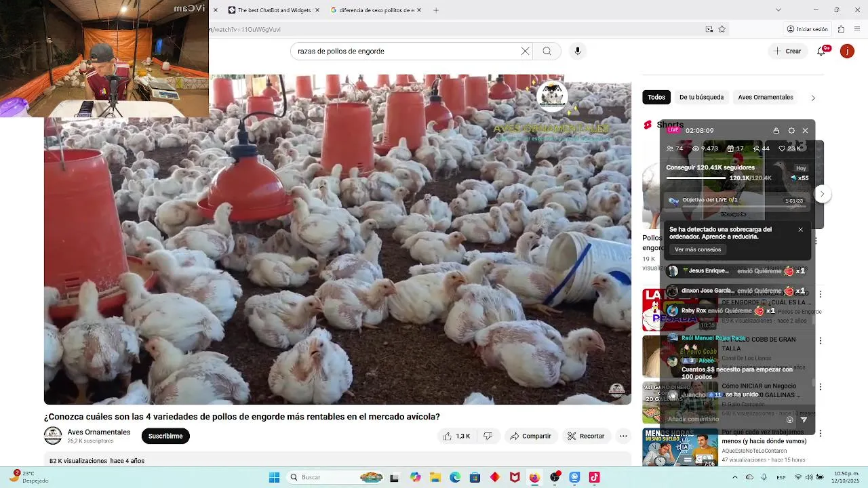Show next Shorts with arrow
868x488 pixels.
[x=822, y=194]
